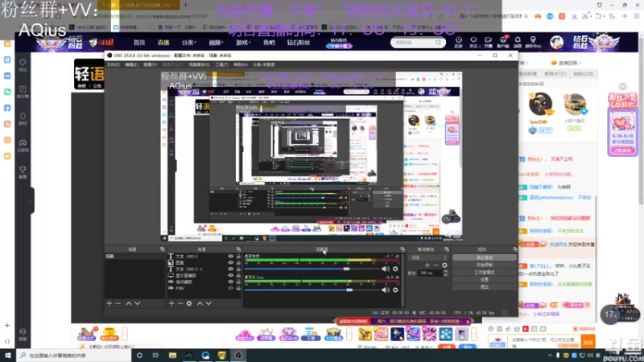
Task: Remove the selected source with the minus icon
Action: (x=180, y=303)
